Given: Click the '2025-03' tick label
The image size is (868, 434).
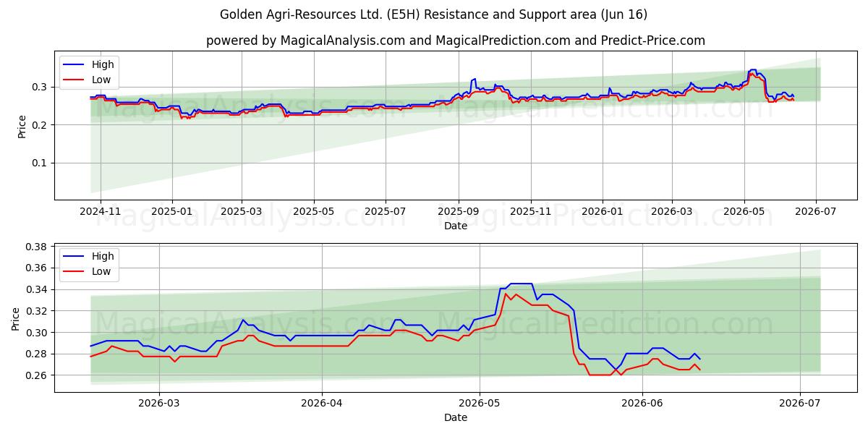Looking at the screenshot, I should (x=241, y=211).
